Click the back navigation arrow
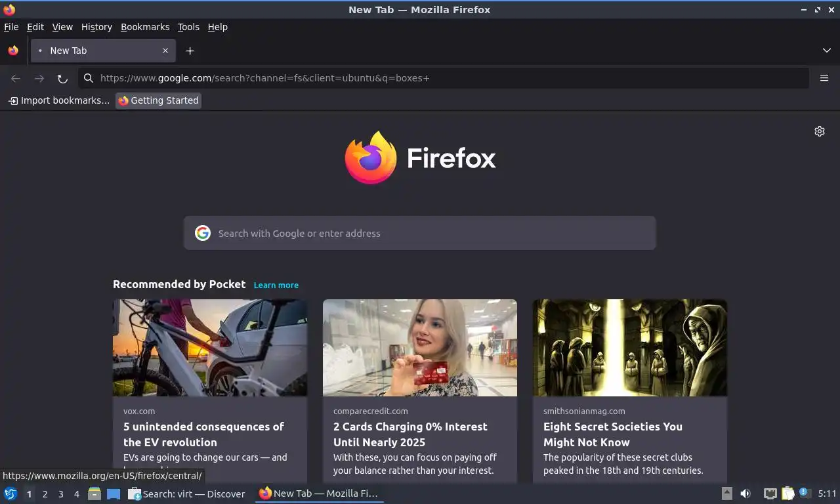The image size is (840, 504). [16, 79]
